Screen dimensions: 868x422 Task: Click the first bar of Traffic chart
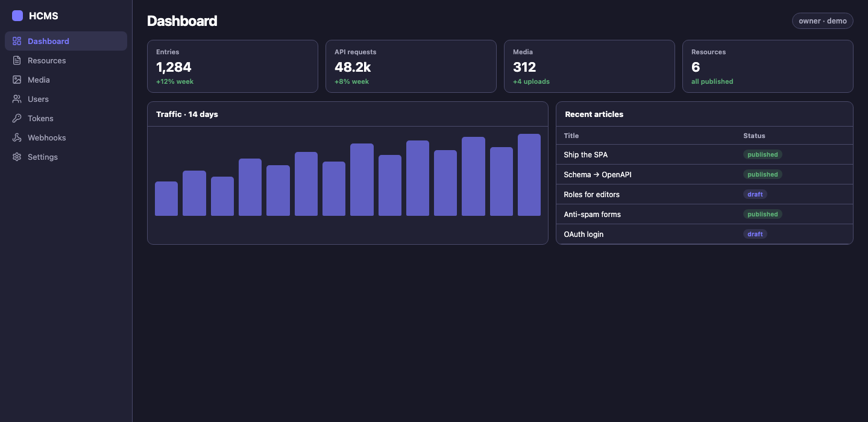tap(166, 198)
